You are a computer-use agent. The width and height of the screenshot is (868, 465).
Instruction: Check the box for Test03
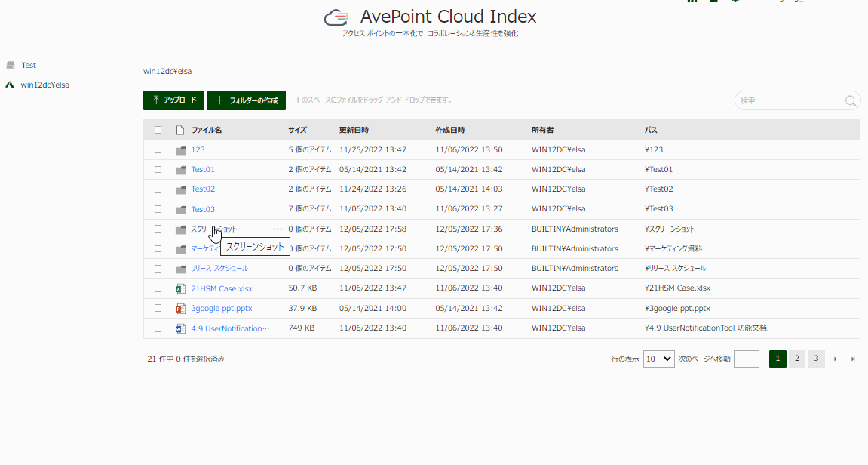click(x=158, y=209)
